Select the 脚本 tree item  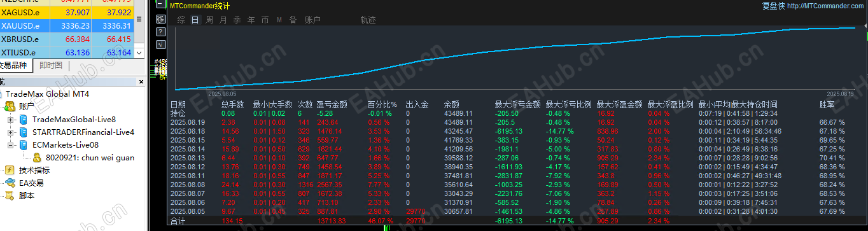coord(27,196)
